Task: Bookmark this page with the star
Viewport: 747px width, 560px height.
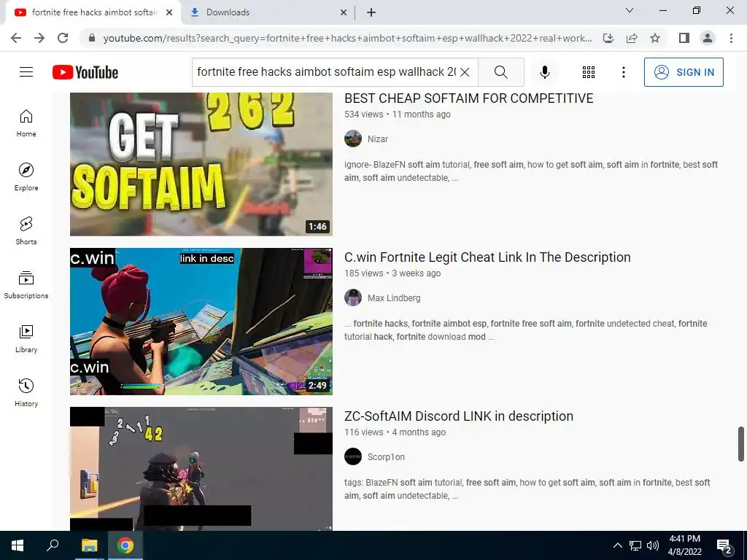Action: tap(655, 38)
